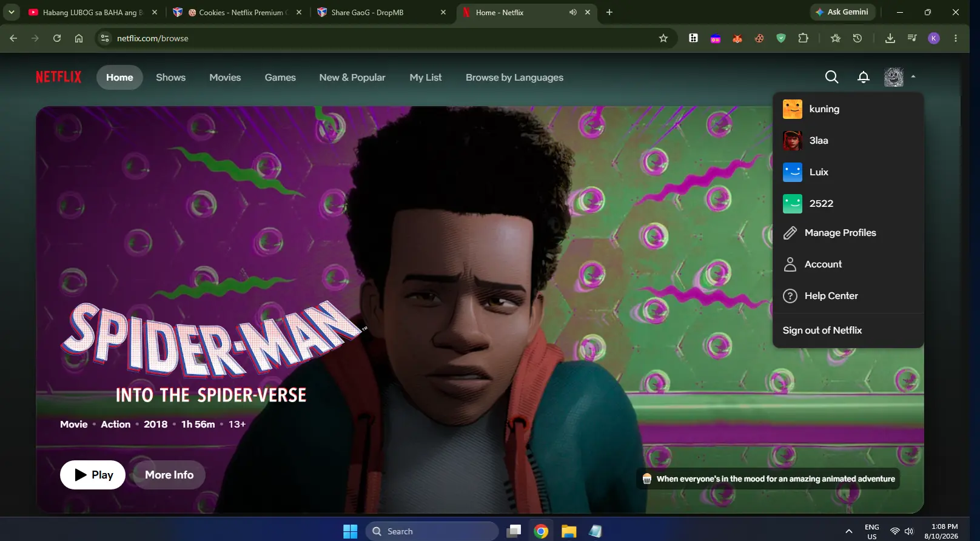Open New & Popular
Viewport: 980px width, 541px height.
tap(352, 77)
